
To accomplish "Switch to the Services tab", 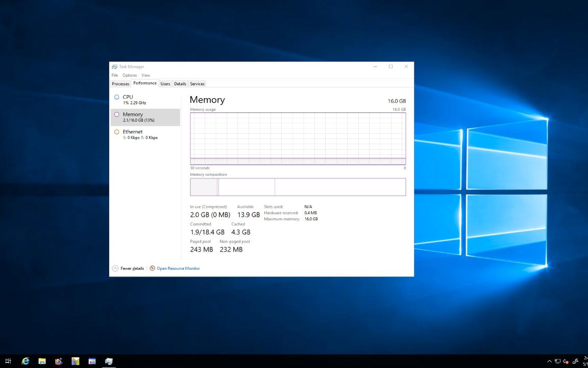I will 197,83.
